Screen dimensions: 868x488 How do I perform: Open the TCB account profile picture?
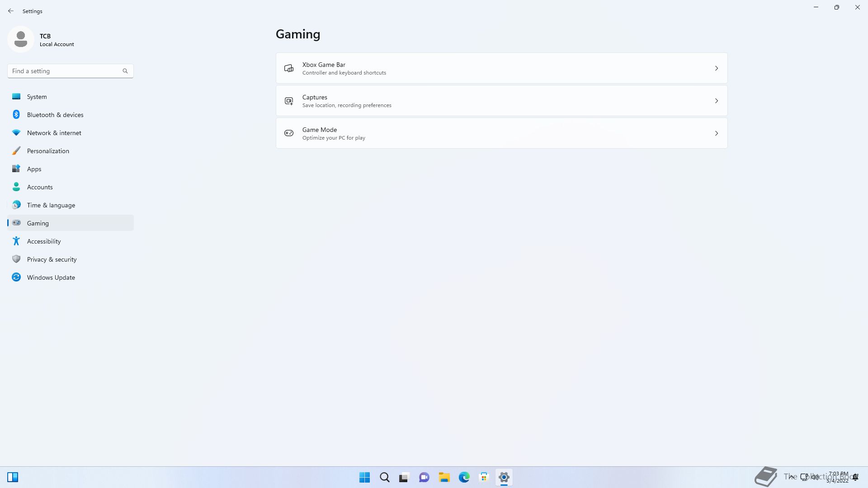tap(21, 39)
